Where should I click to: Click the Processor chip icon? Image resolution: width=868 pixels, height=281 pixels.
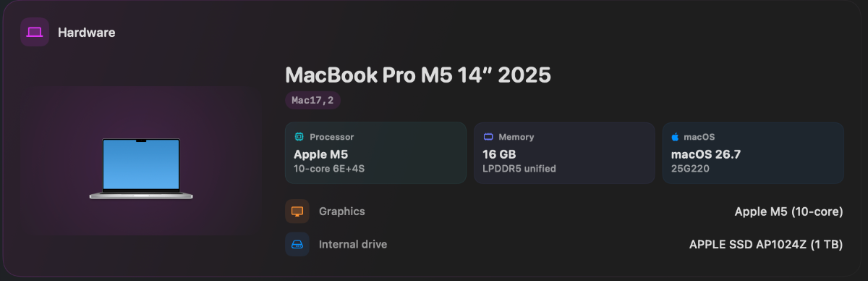coord(299,137)
